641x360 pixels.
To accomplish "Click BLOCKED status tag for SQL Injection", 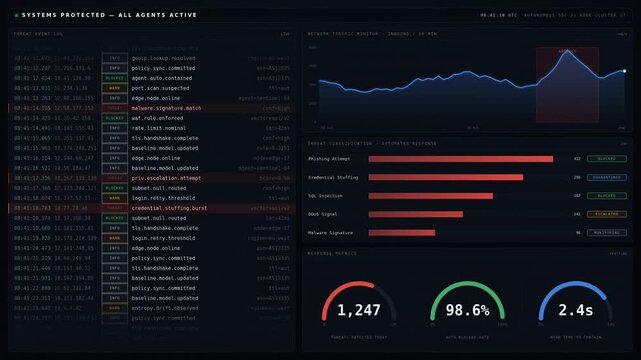I will (607, 196).
